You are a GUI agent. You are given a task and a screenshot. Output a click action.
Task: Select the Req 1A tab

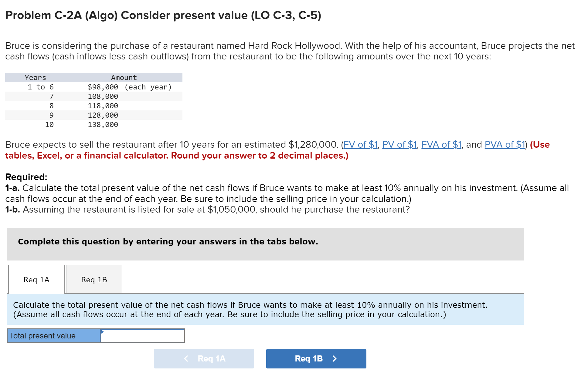(36, 280)
